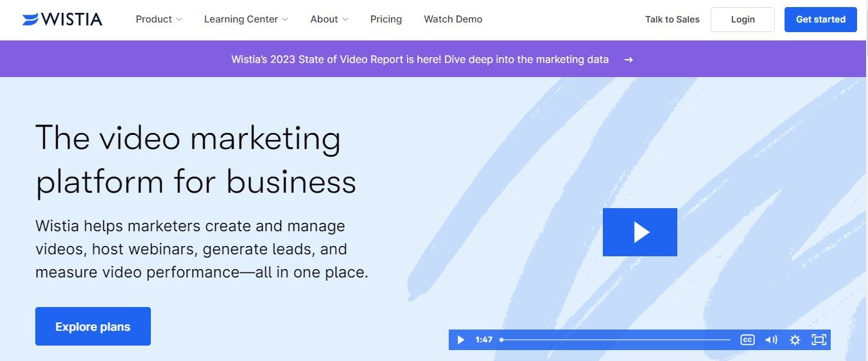Image resolution: width=868 pixels, height=361 pixels.
Task: Select Watch Demo in navigation
Action: pyautogui.click(x=453, y=19)
